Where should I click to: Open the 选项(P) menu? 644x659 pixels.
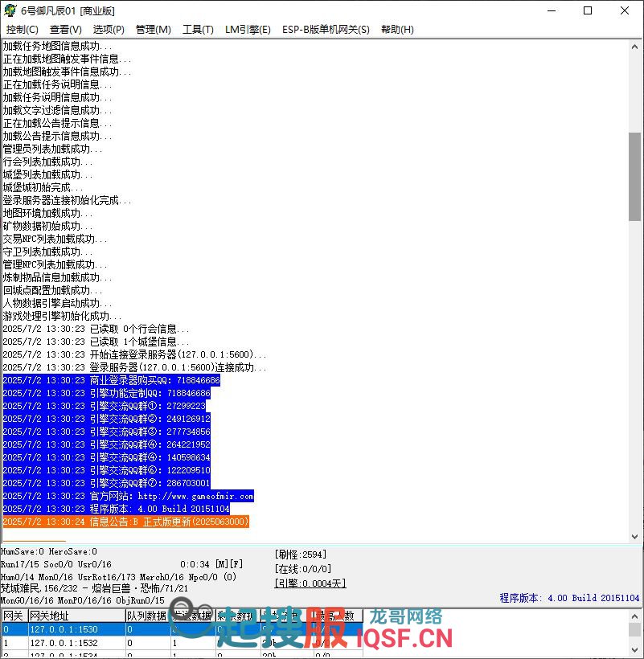[x=109, y=30]
